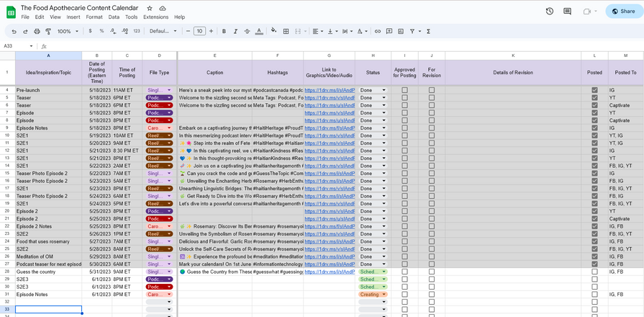This screenshot has width=644, height=317.
Task: Click the Insert link icon
Action: tap(377, 31)
